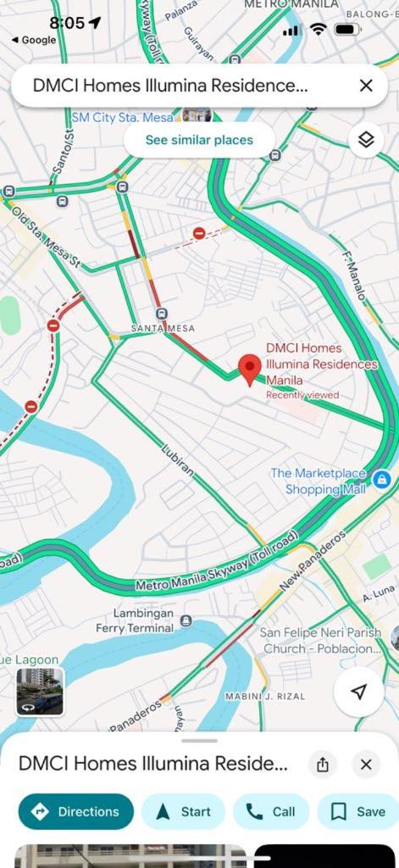Select the Lambingan Ferry Terminal marker
Viewport: 399px width, 868px height.
(x=186, y=621)
